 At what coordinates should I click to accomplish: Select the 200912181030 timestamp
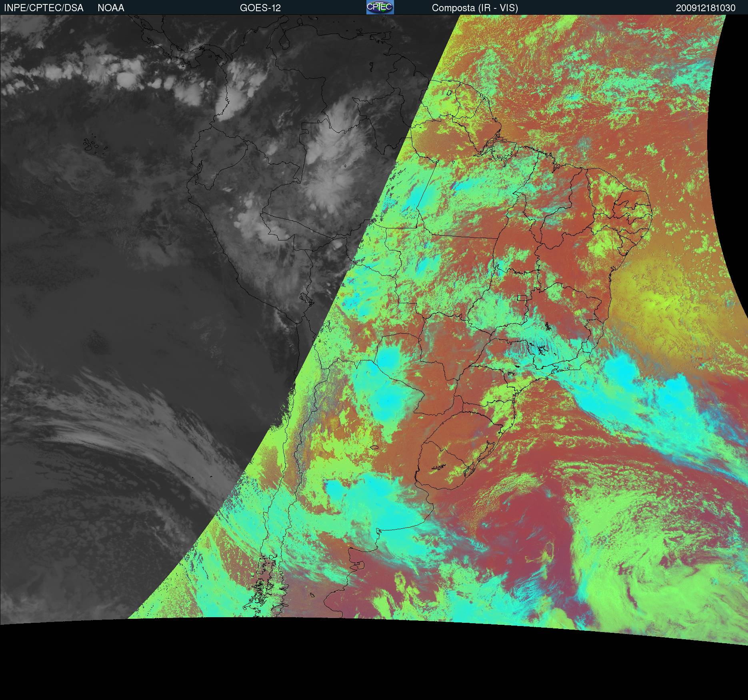pyautogui.click(x=706, y=8)
